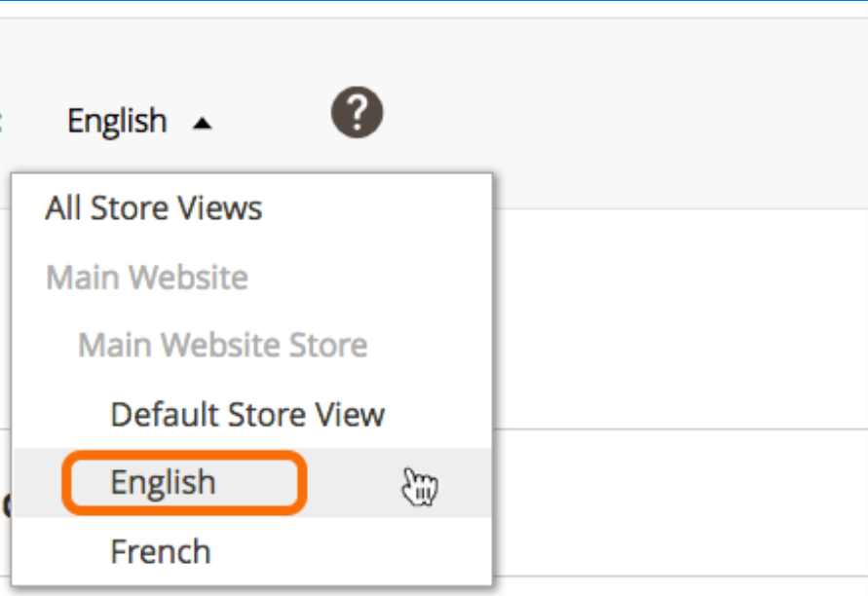Screen dimensions: 868x596
Task: Close the scope dropdown via the caret beside English
Action: (x=202, y=124)
